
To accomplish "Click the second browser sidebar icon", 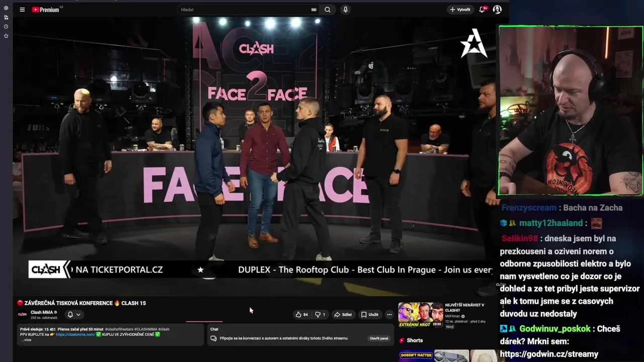I will point(6,17).
